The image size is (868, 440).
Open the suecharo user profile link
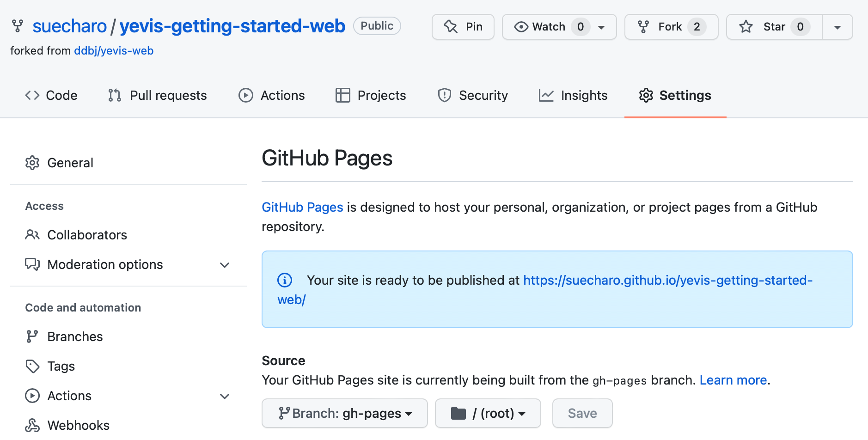tap(70, 26)
